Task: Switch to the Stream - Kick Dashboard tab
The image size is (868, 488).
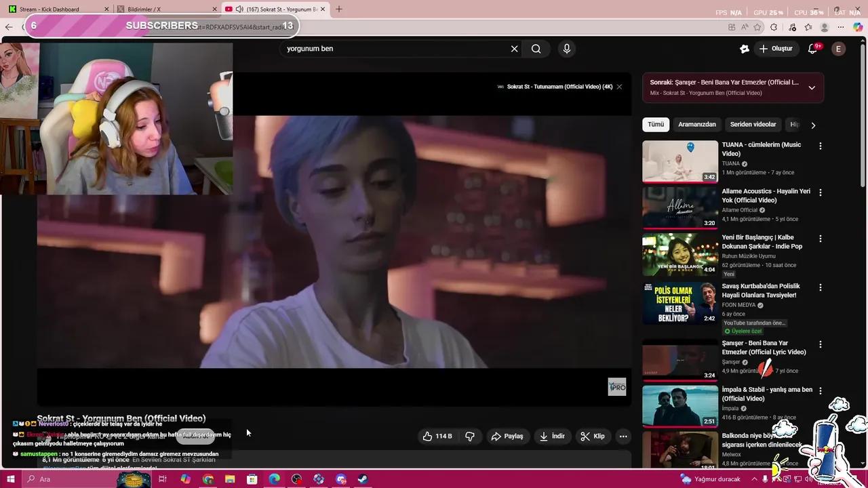Action: coord(57,9)
